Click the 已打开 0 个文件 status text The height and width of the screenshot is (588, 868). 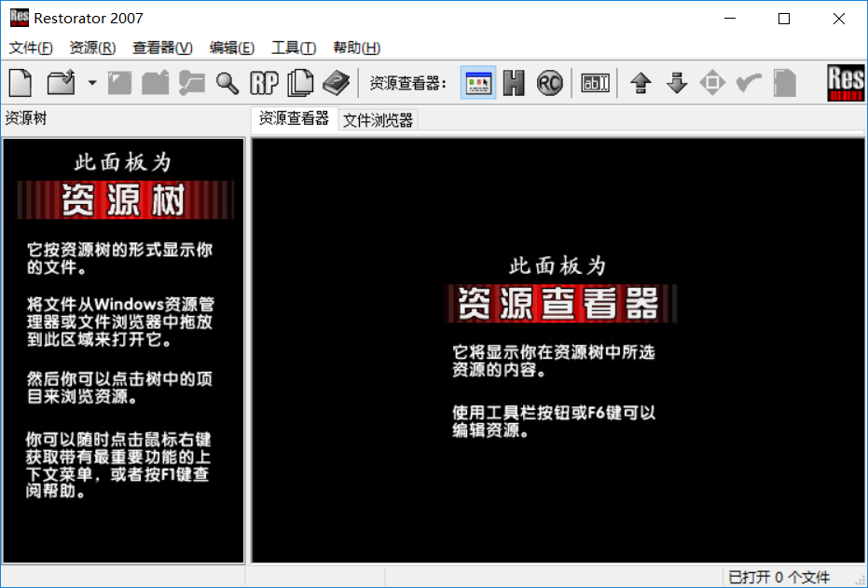pyautogui.click(x=778, y=578)
